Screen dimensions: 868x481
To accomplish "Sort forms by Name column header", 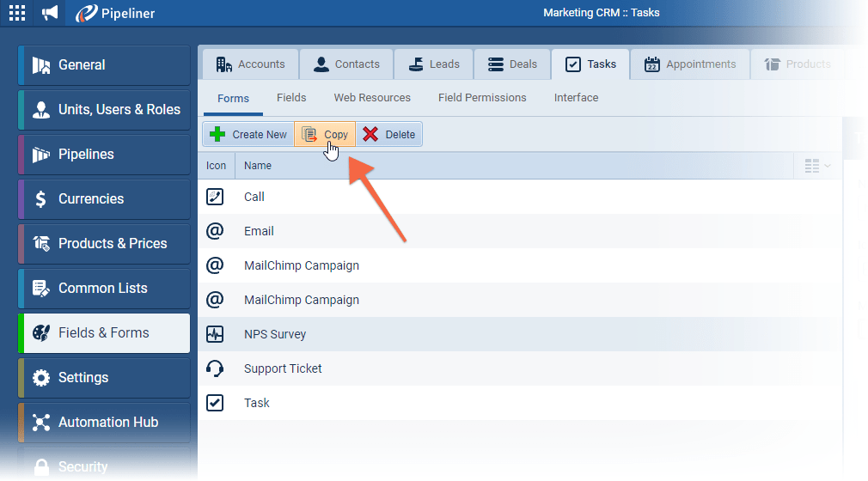I will [x=258, y=166].
